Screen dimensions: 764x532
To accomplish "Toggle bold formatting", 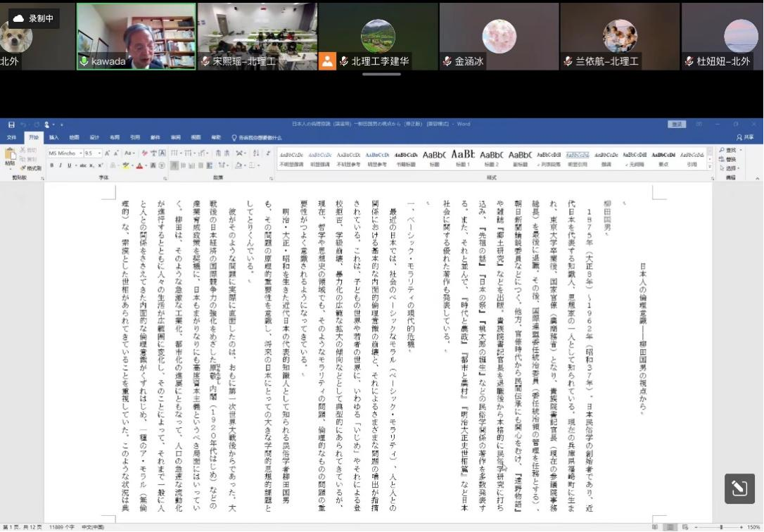I will click(x=51, y=164).
